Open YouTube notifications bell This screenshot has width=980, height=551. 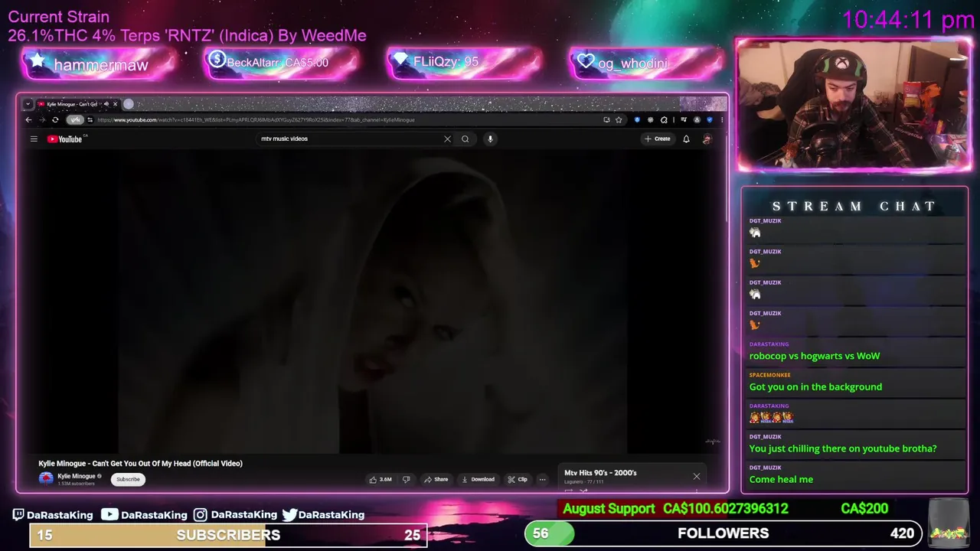[686, 139]
